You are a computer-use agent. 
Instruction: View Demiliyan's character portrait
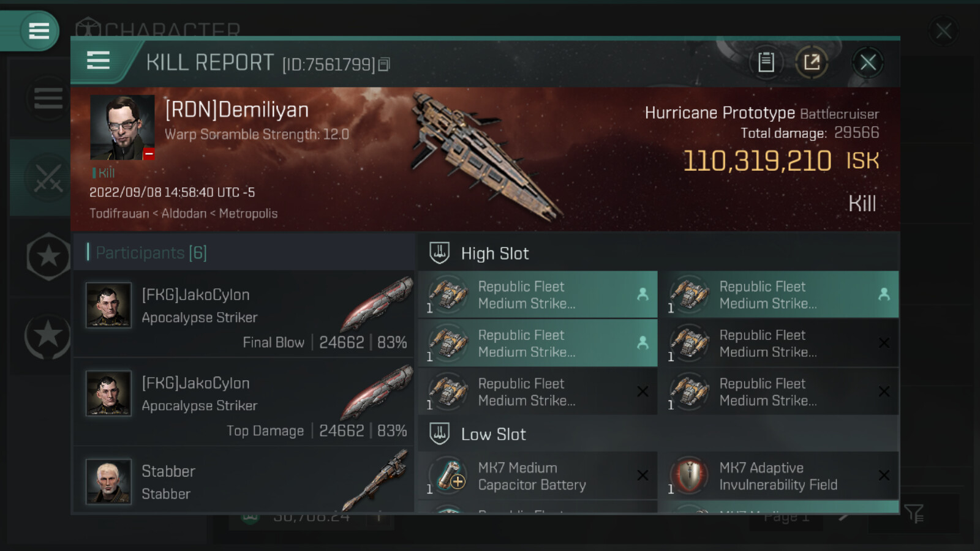tap(123, 127)
